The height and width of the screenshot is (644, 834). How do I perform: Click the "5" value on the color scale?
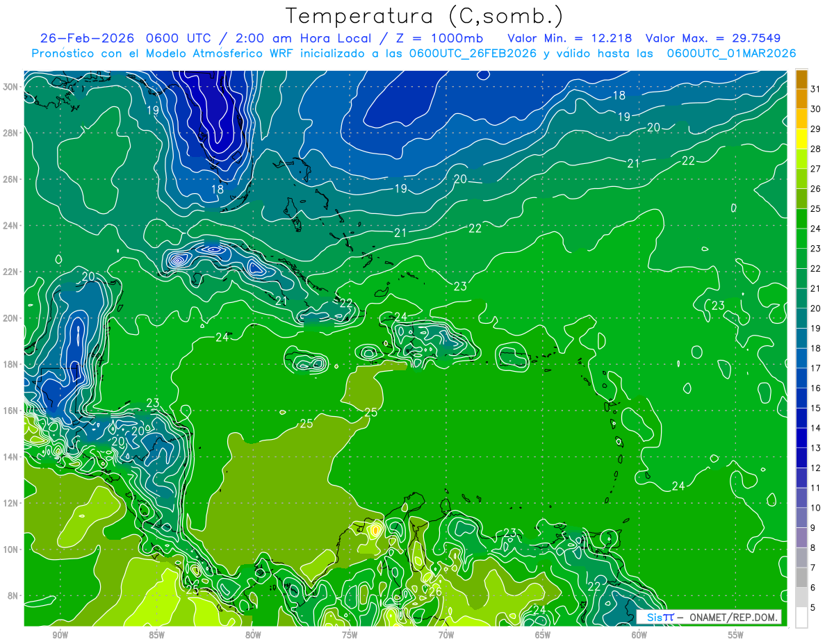(x=813, y=608)
